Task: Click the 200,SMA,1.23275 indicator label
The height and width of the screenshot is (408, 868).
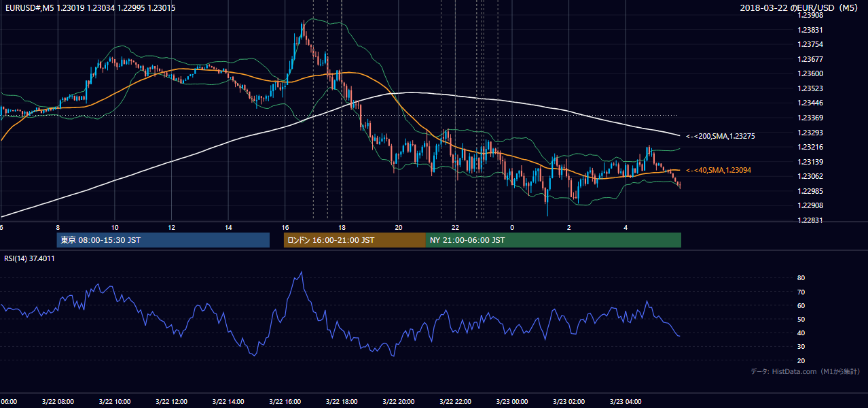Action: (x=721, y=136)
